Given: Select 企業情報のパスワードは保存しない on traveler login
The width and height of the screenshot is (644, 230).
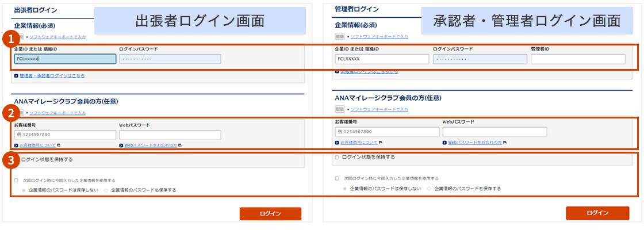Looking at the screenshot, I should (x=24, y=190).
